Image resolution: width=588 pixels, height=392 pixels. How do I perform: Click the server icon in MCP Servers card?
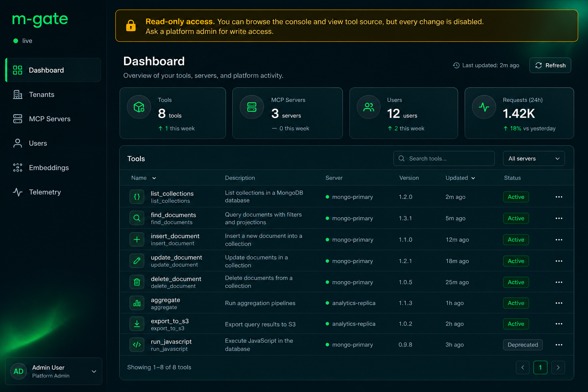click(252, 107)
